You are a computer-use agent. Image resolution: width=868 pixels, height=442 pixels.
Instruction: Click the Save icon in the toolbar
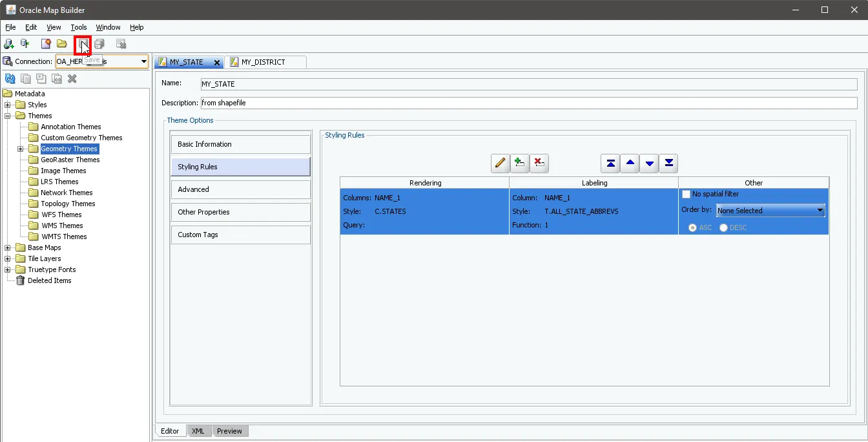[82, 44]
